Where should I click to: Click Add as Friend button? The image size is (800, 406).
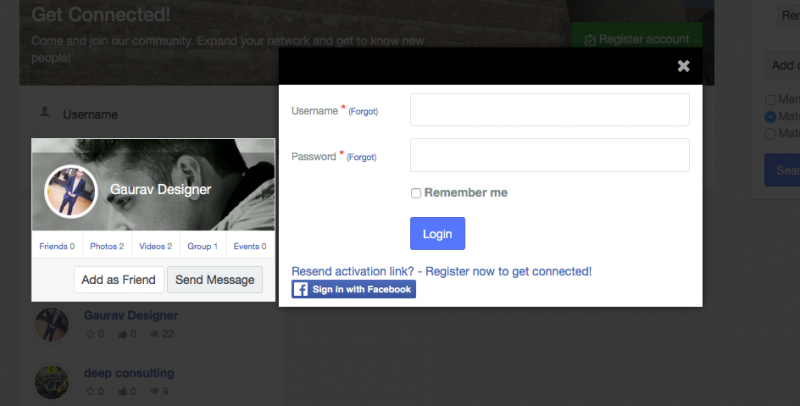tap(119, 280)
